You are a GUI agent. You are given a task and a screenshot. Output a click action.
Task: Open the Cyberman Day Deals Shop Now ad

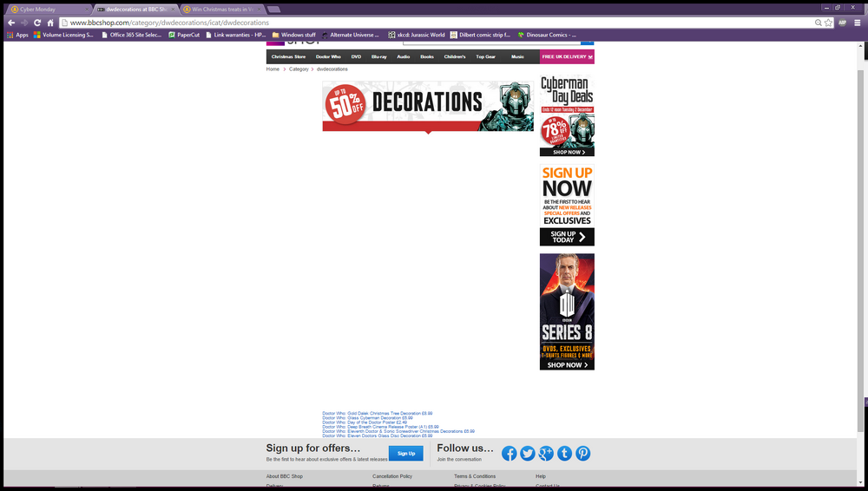[567, 115]
